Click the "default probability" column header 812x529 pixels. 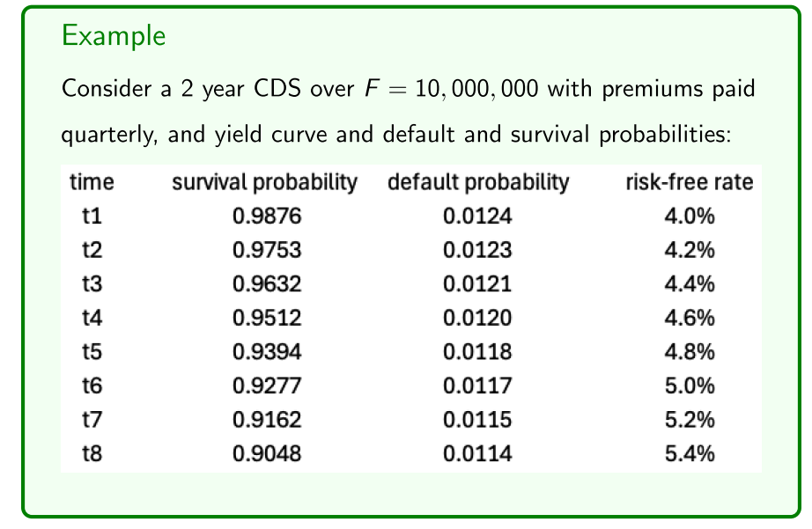(478, 183)
